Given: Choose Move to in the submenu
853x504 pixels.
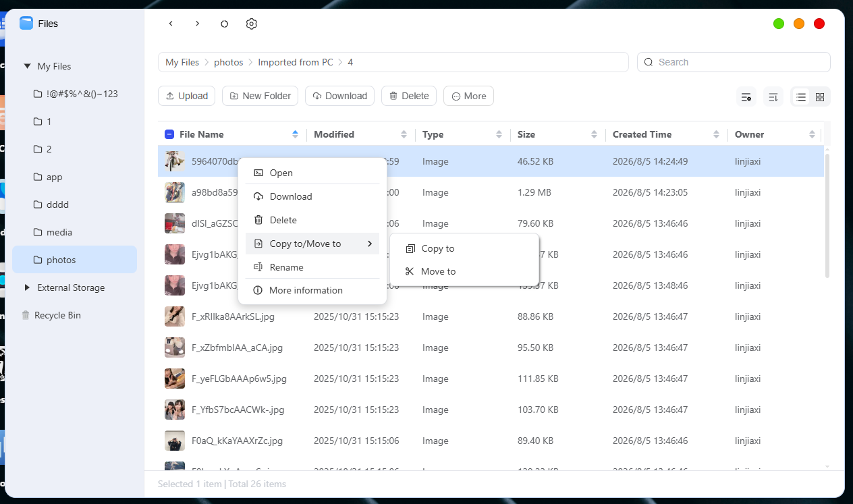Looking at the screenshot, I should (464, 271).
